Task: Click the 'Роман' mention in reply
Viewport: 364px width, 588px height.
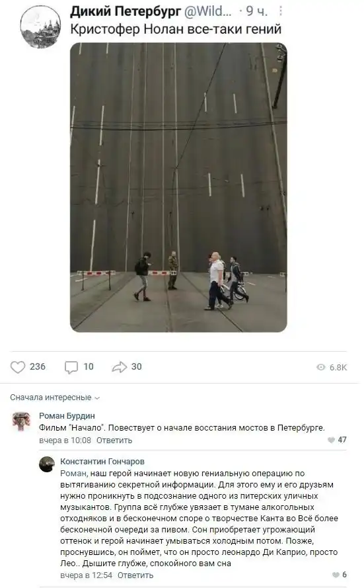Action: [73, 474]
